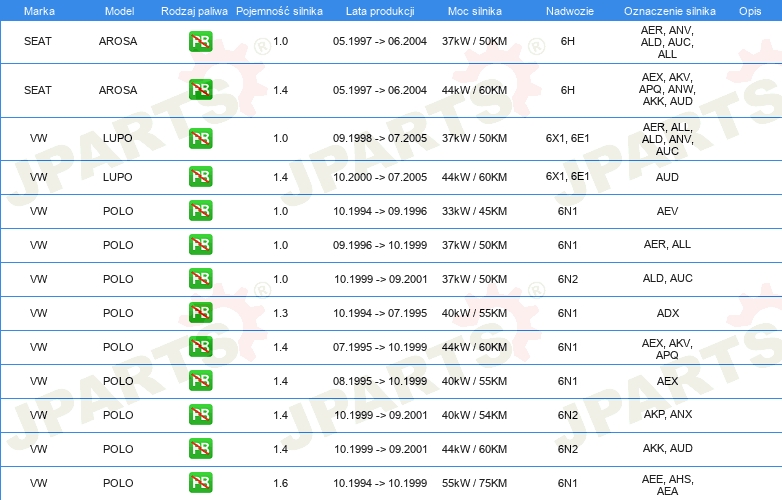Click fuel icon in the POLO AEV engine row
Viewport: 782px width, 500px height.
point(200,211)
